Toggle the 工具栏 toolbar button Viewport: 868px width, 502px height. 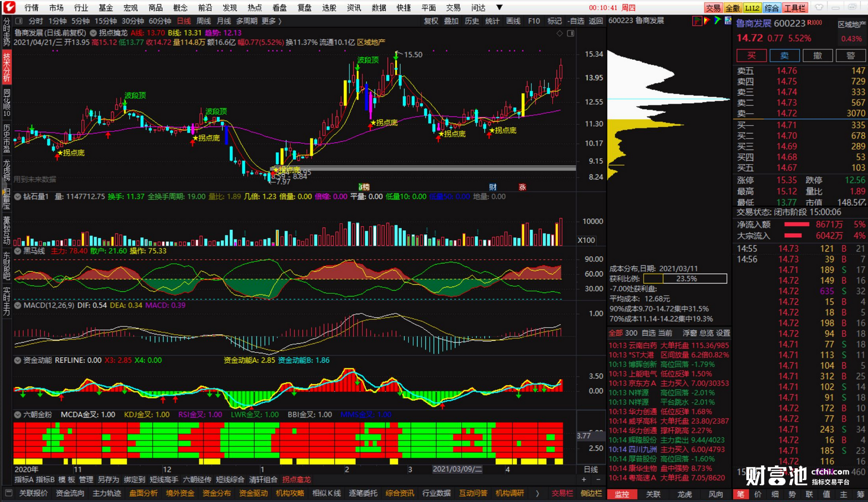tap(795, 8)
